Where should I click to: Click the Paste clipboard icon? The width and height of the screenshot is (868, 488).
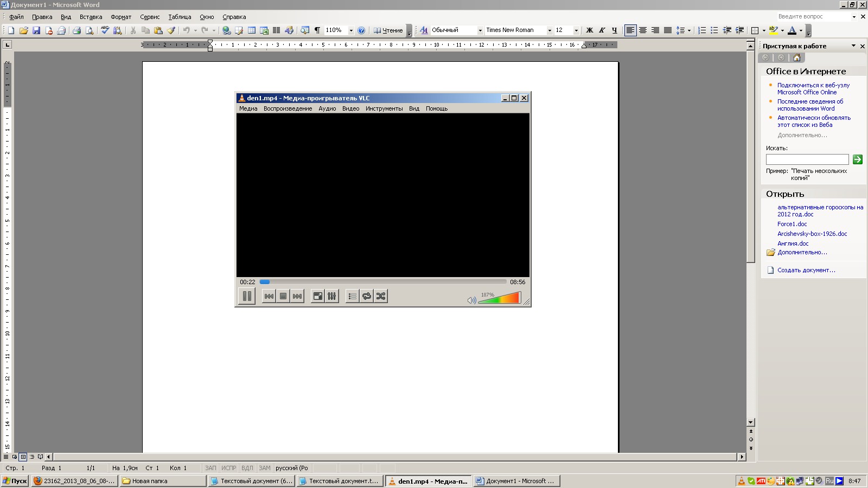coord(158,30)
